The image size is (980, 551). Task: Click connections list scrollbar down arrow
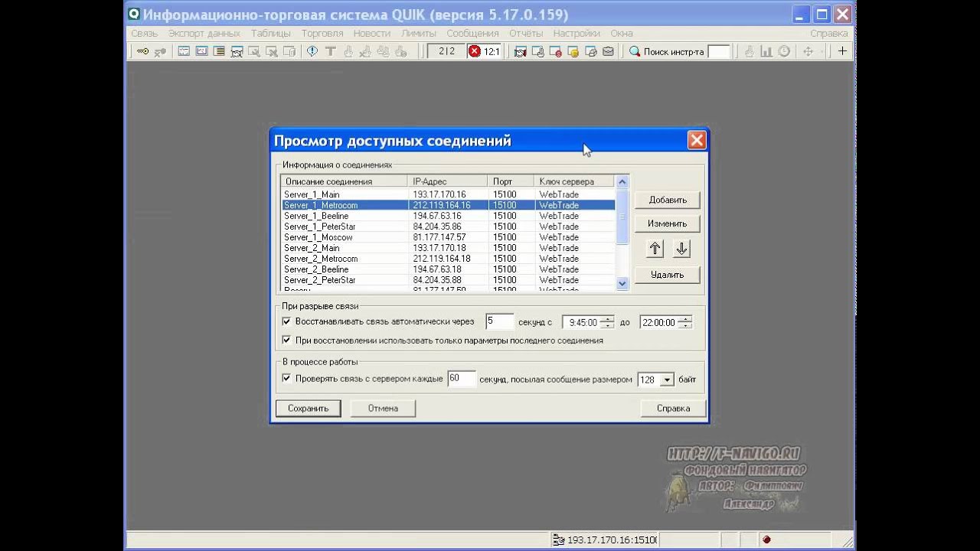622,283
